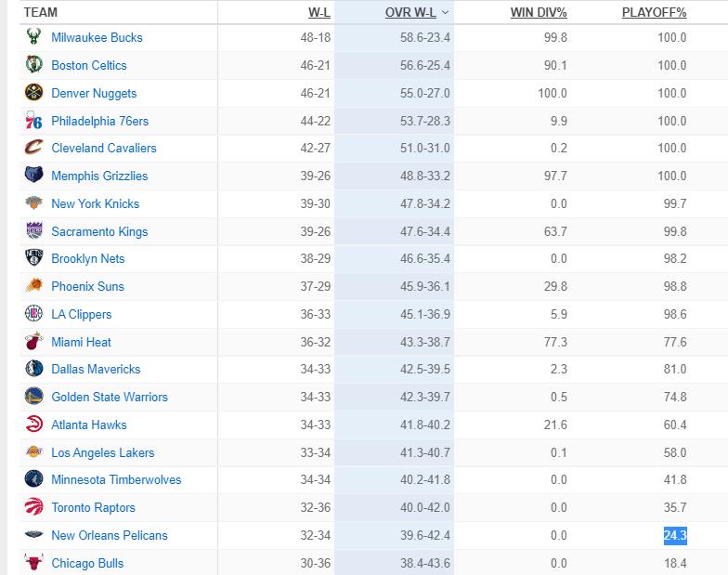Click Miami Heat 77.6 playoff value

[675, 342]
